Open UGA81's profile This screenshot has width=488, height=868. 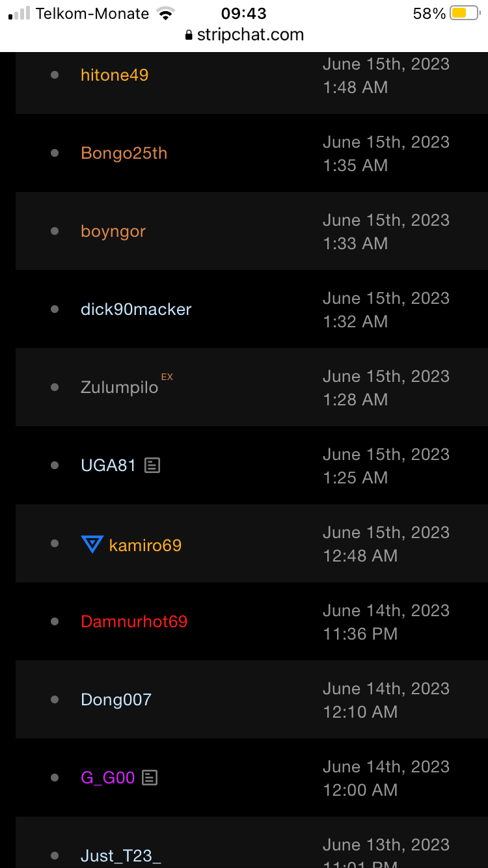coord(108,465)
